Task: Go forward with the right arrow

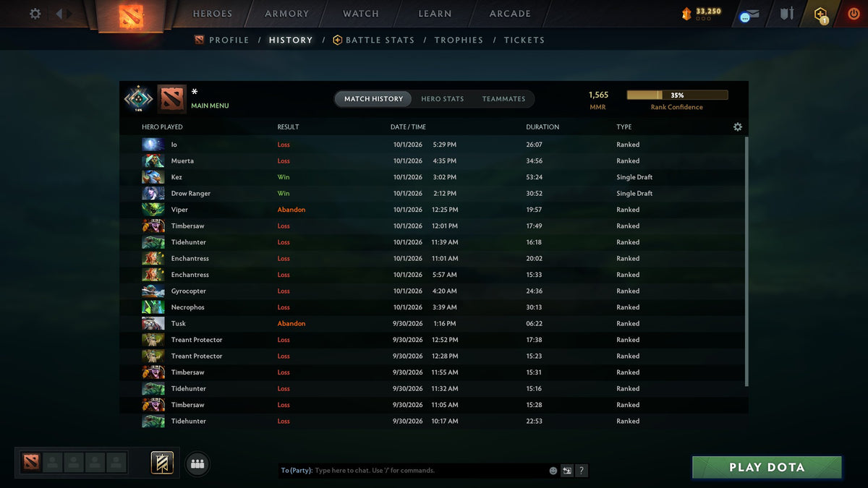Action: coord(70,14)
